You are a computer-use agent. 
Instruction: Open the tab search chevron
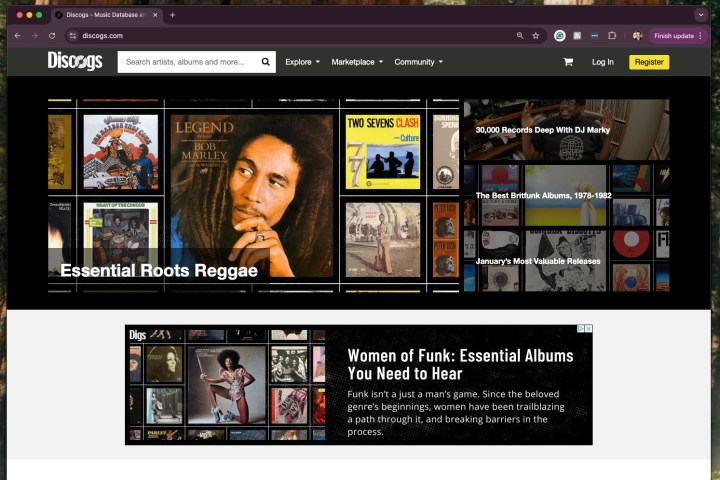[701, 15]
